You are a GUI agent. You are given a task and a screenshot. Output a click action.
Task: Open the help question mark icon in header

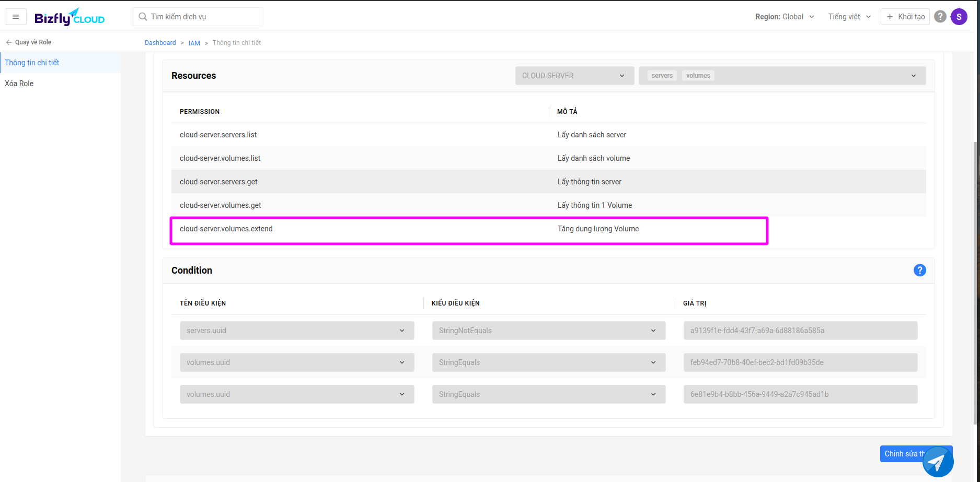point(940,17)
